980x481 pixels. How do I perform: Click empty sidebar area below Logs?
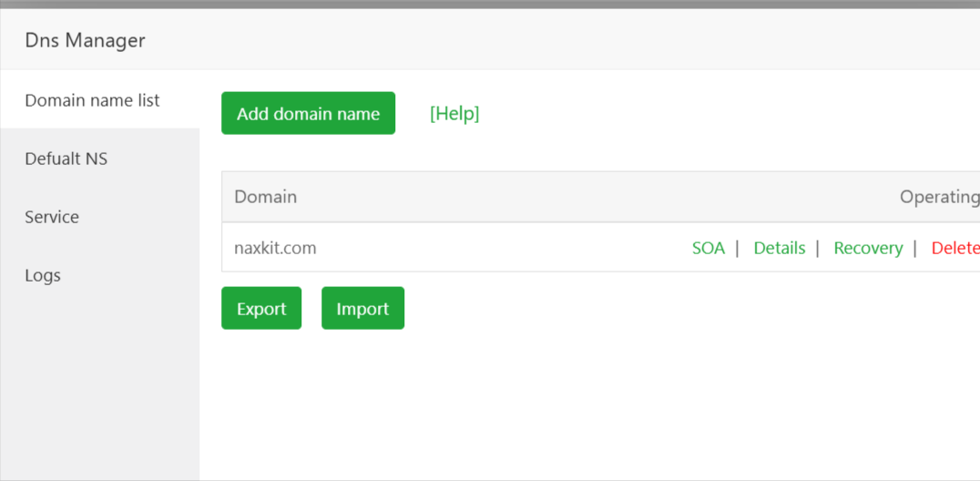click(x=99, y=383)
